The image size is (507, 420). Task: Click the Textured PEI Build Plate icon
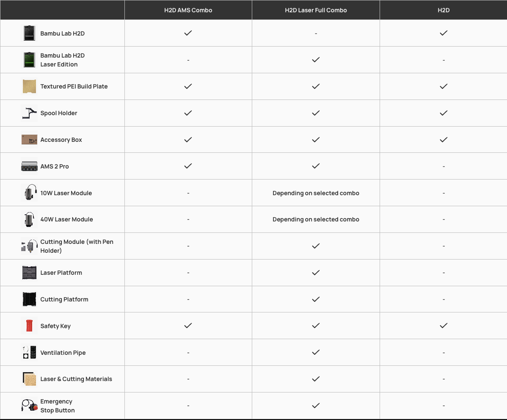(29, 86)
